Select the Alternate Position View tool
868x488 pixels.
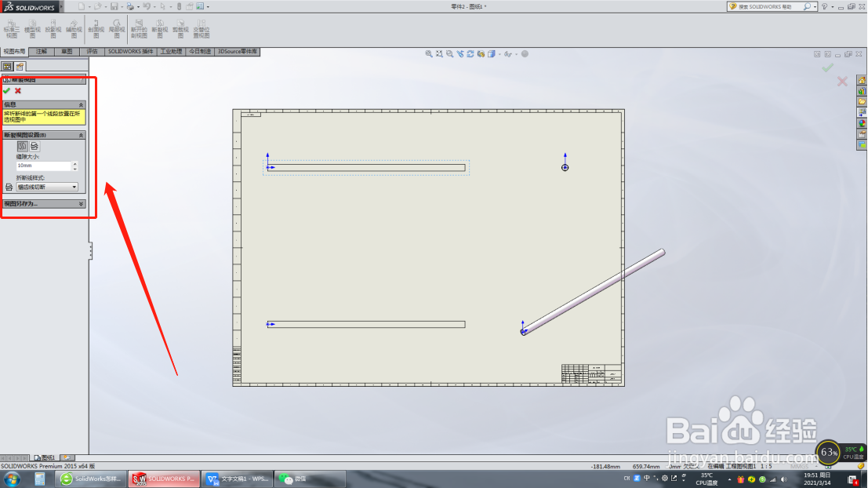(x=202, y=29)
